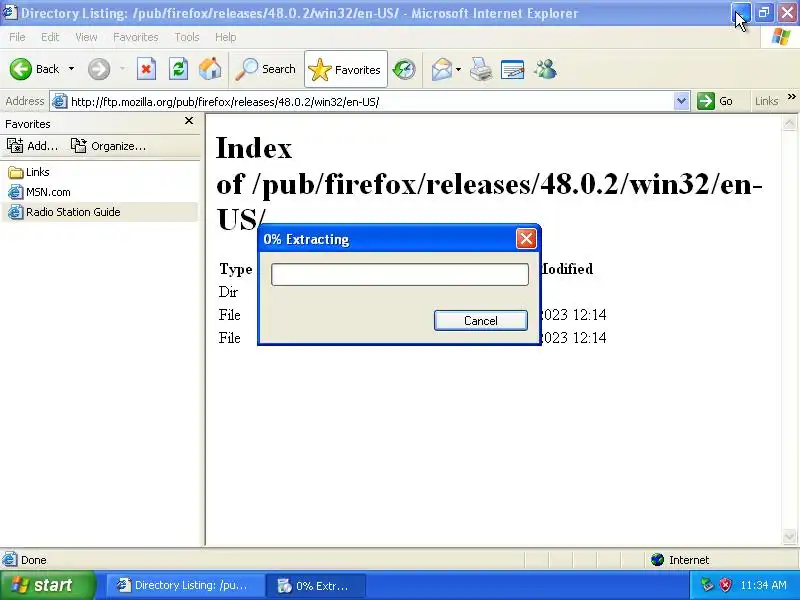Switch to Directory Listing taskbar item
Image resolution: width=800 pixels, height=600 pixels.
185,585
